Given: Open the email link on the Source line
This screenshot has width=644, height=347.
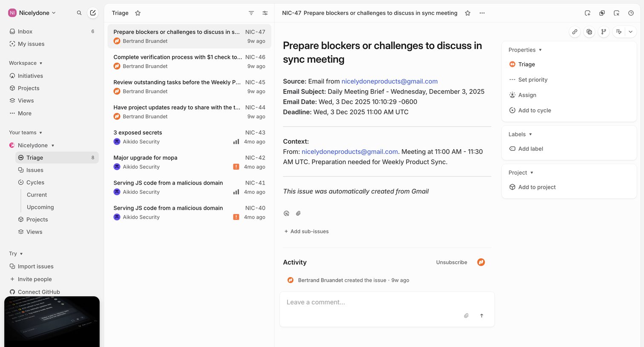Looking at the screenshot, I should [x=390, y=81].
